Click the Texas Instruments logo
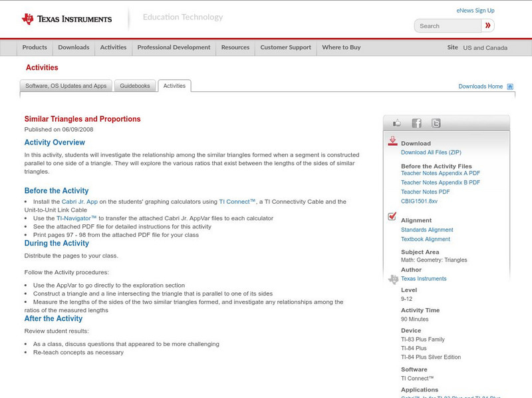 [67, 19]
